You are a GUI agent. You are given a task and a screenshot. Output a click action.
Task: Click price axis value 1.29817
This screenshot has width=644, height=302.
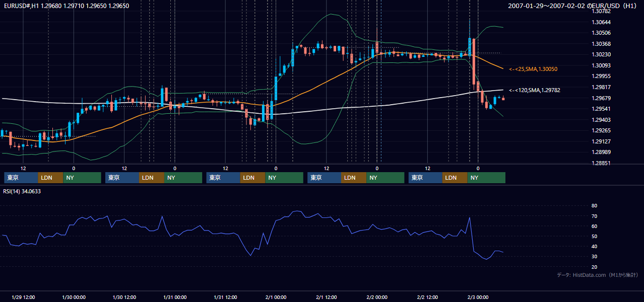[601, 87]
